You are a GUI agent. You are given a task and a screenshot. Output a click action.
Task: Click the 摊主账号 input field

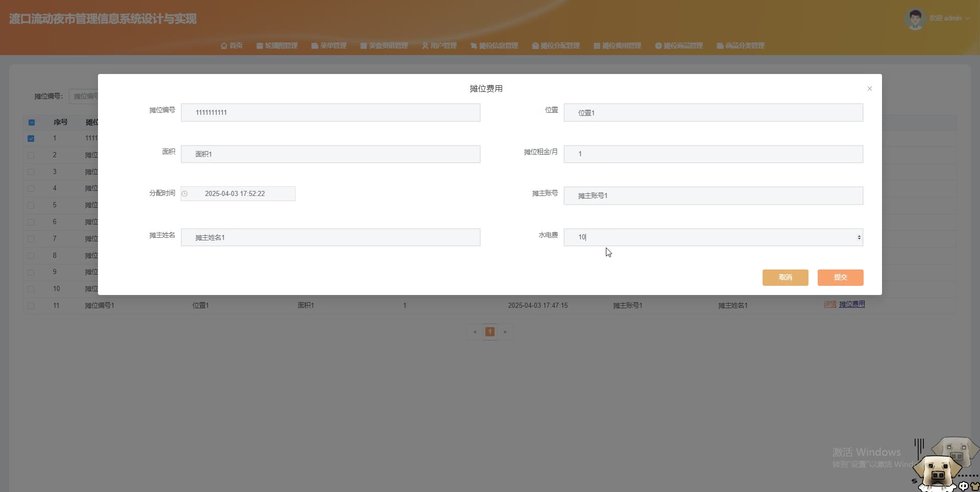pyautogui.click(x=713, y=195)
